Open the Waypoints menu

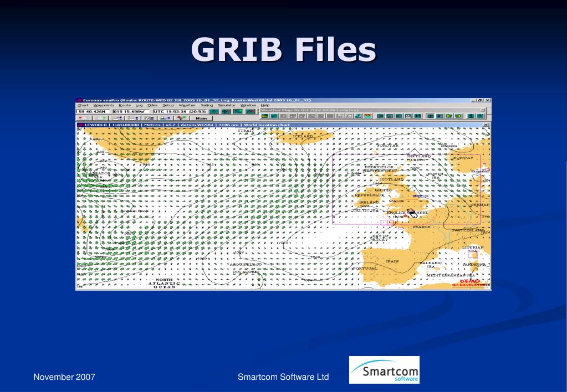coord(104,105)
